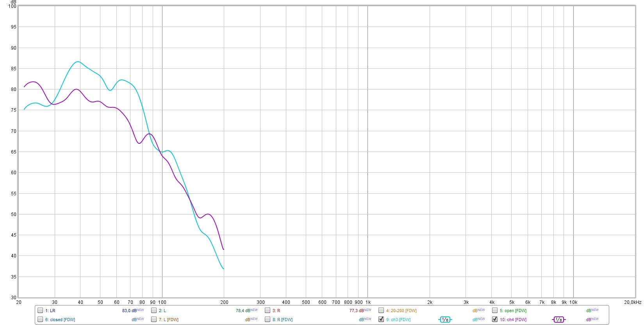Check the 5: open [FDW] checkbox
The height and width of the screenshot is (325, 644).
[495, 311]
